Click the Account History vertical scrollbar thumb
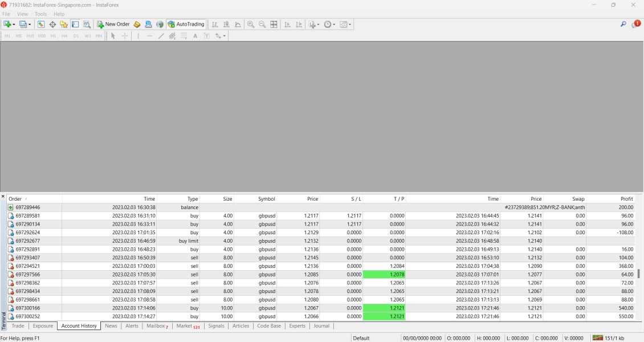Image resolution: width=644 pixels, height=342 pixels. coord(639,274)
